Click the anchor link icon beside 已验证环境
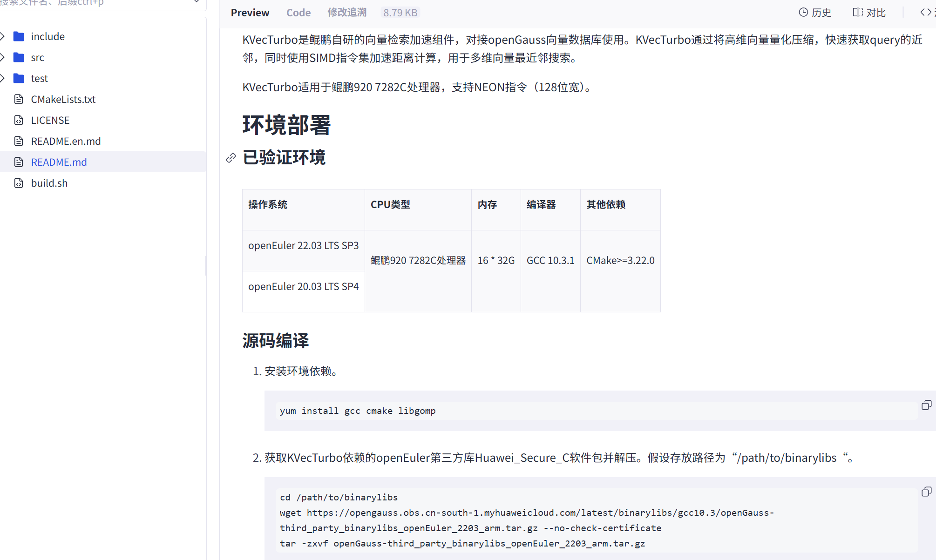This screenshot has width=936, height=560. point(231,158)
